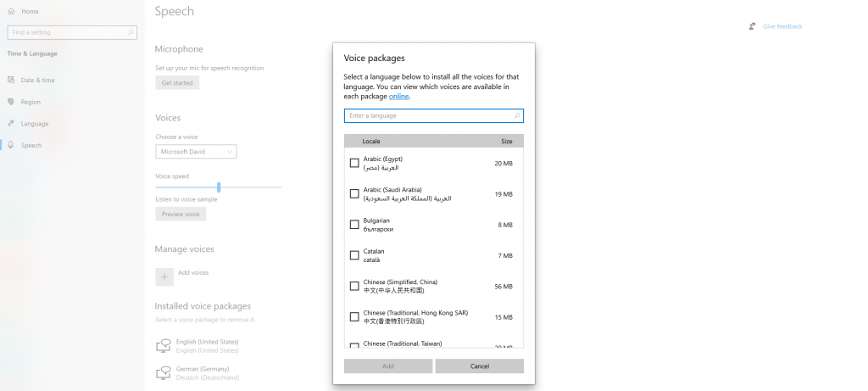The width and height of the screenshot is (868, 391).
Task: Click the Size column header
Action: (507, 142)
